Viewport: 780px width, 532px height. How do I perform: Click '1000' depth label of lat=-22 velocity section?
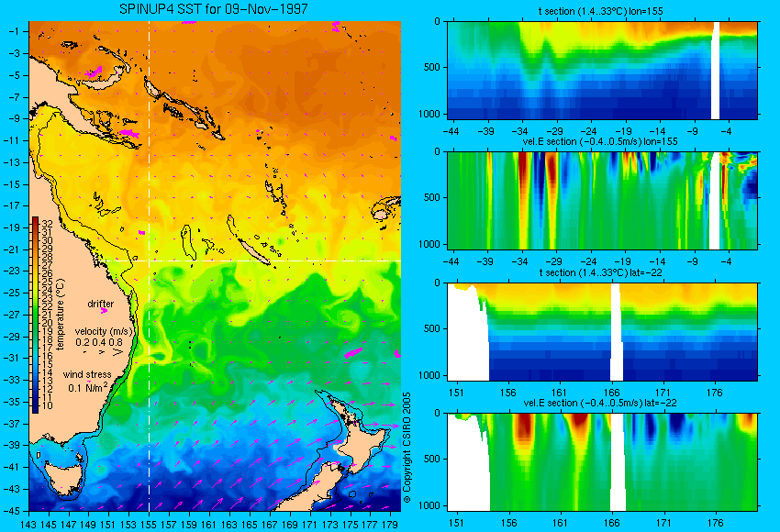click(x=429, y=505)
